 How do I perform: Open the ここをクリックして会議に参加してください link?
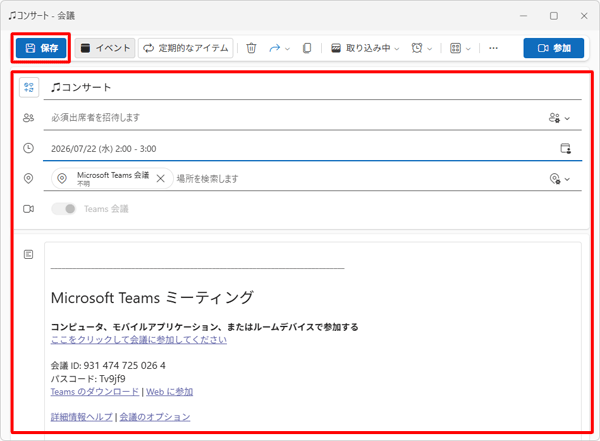tap(139, 340)
